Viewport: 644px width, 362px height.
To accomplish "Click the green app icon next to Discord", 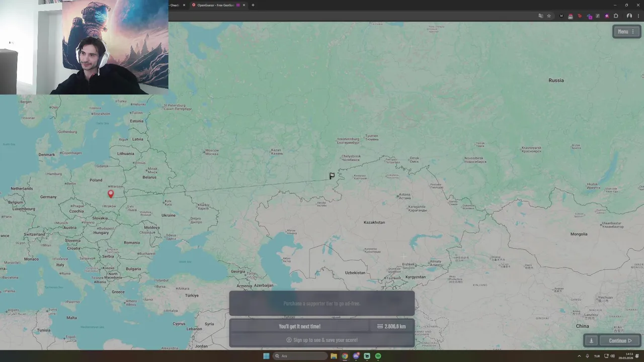I will point(367,356).
